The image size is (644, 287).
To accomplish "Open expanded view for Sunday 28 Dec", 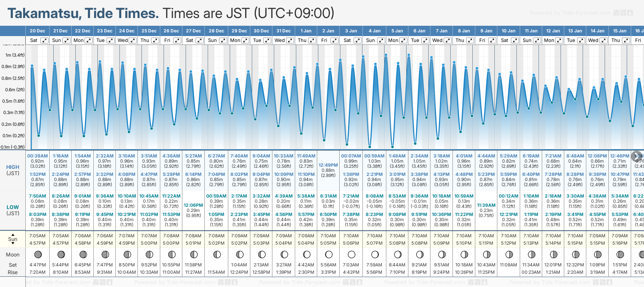I will pyautogui.click(x=223, y=40).
